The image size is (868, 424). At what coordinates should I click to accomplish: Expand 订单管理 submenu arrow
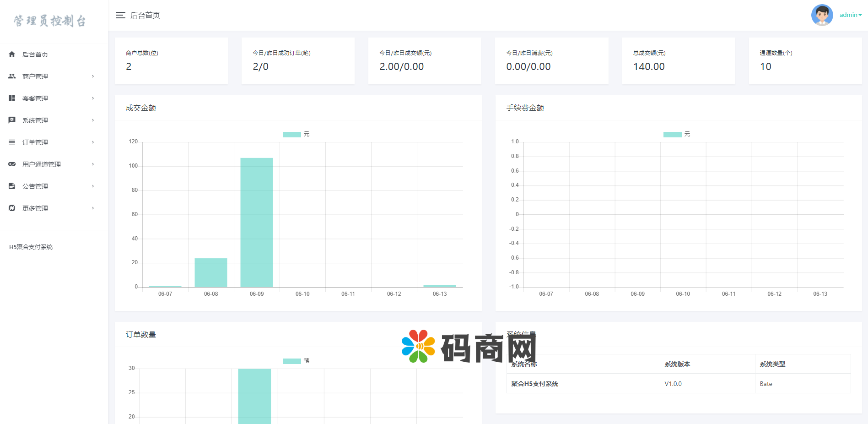pyautogui.click(x=93, y=142)
